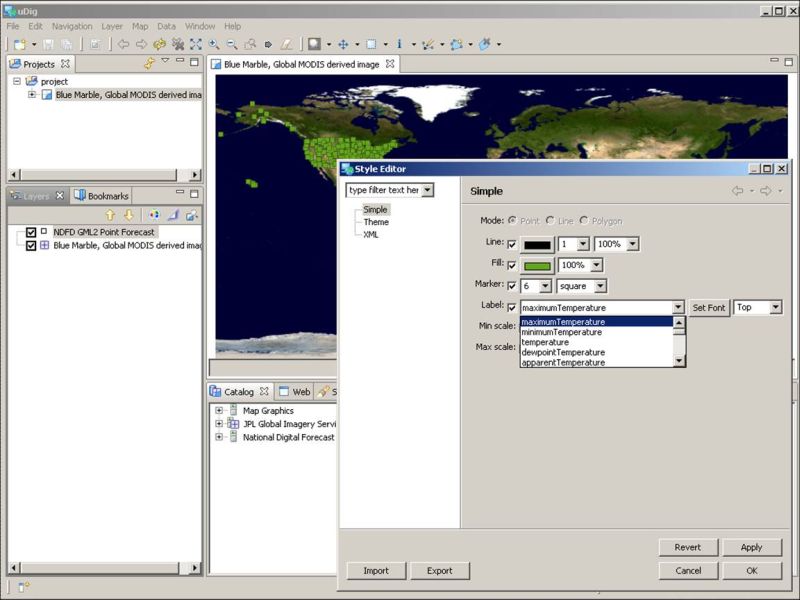Select the polygon create tool icon
The width and height of the screenshot is (800, 600).
(x=456, y=44)
